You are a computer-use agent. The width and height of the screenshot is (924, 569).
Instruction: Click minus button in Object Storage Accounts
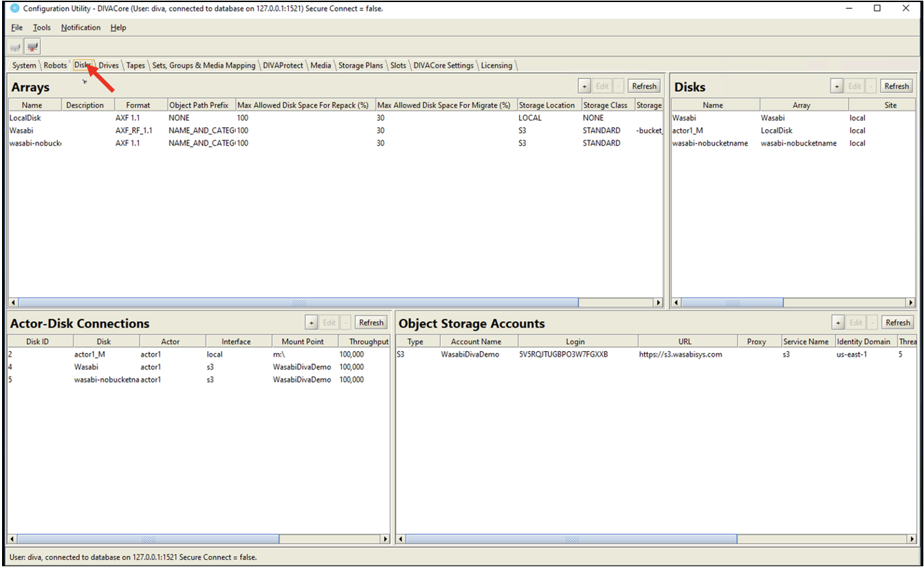click(872, 322)
